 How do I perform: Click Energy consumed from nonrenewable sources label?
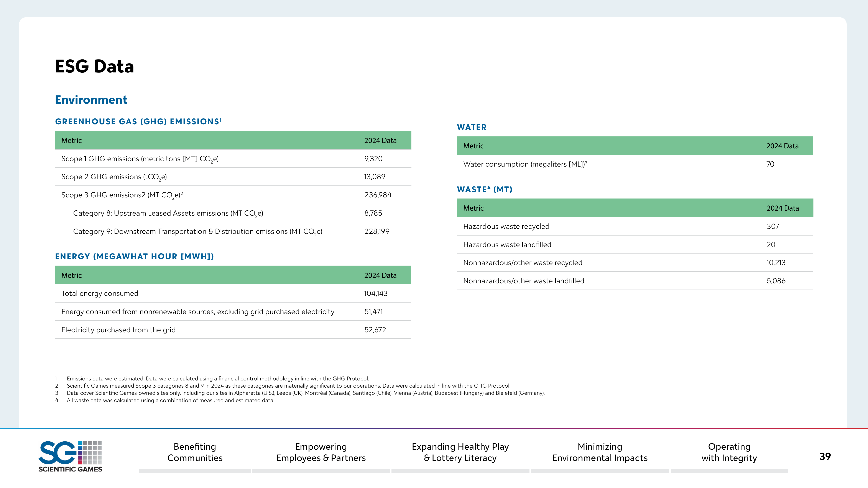click(x=198, y=312)
